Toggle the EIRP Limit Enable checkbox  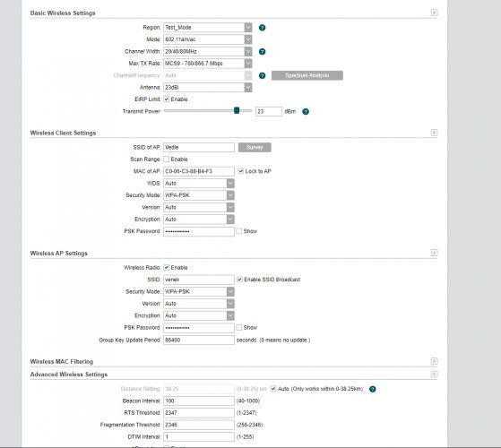pyautogui.click(x=167, y=99)
